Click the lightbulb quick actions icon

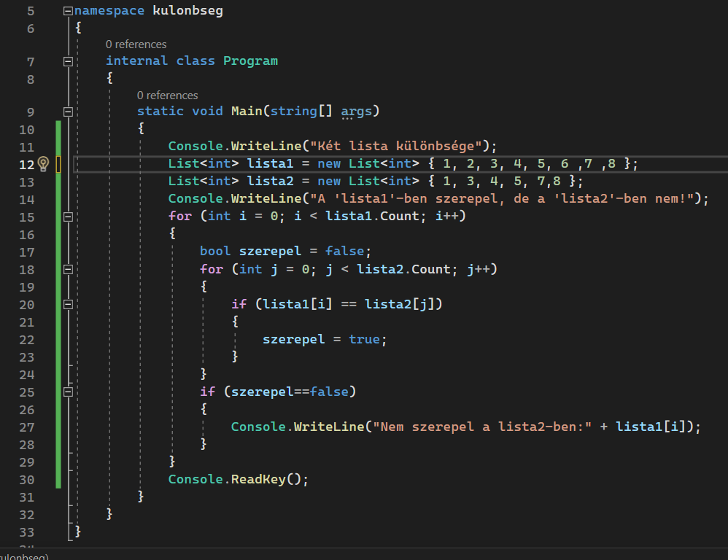pos(42,164)
